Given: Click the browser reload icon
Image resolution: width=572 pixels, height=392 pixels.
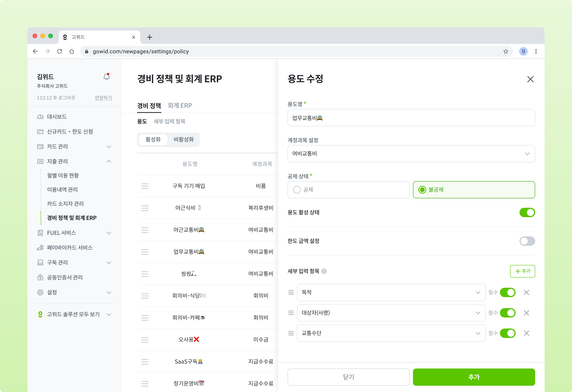Looking at the screenshot, I should click(60, 51).
